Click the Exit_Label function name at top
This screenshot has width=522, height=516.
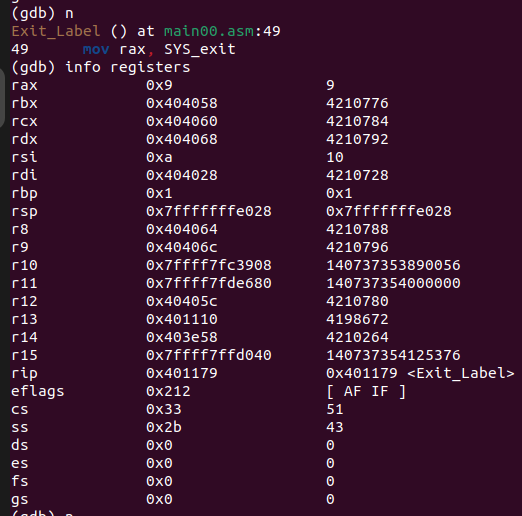click(56, 31)
